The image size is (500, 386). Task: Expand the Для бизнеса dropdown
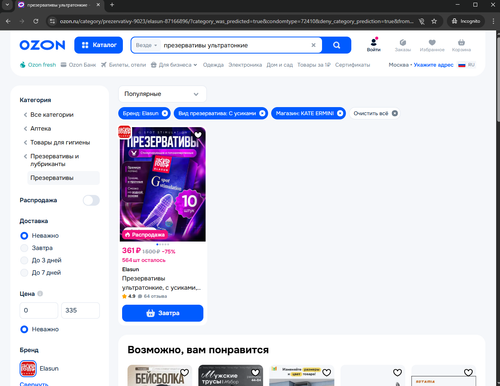click(x=174, y=65)
